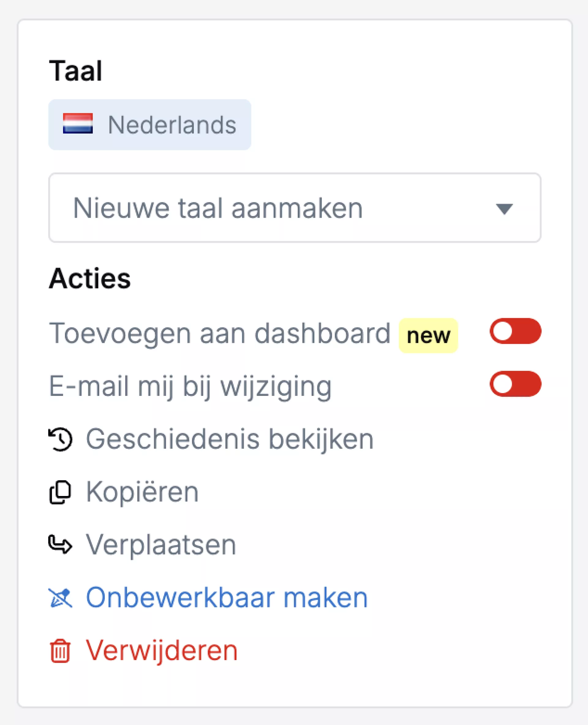Image resolution: width=588 pixels, height=725 pixels.
Task: Open 'Geschiedenis bekijken' action
Action: coord(229,439)
